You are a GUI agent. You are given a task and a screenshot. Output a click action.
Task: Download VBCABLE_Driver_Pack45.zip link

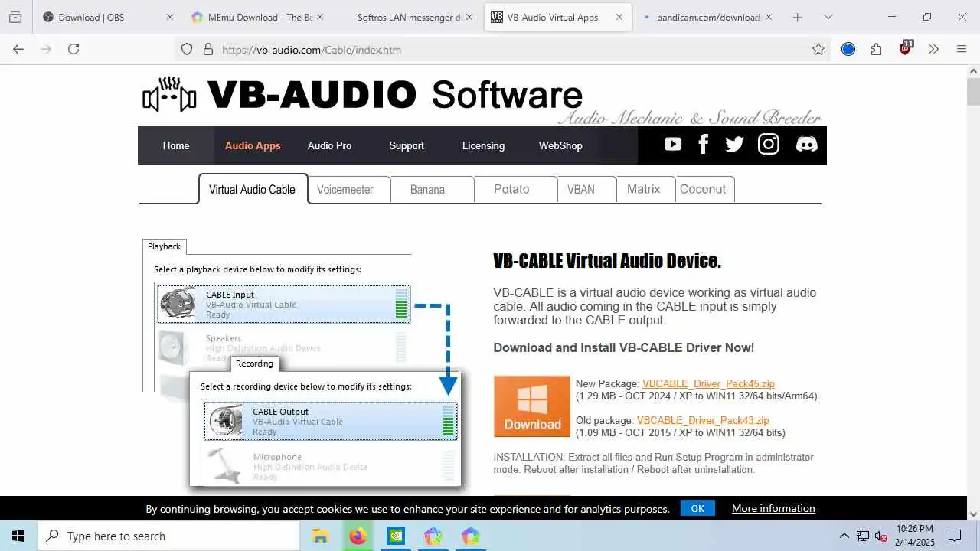click(x=708, y=384)
